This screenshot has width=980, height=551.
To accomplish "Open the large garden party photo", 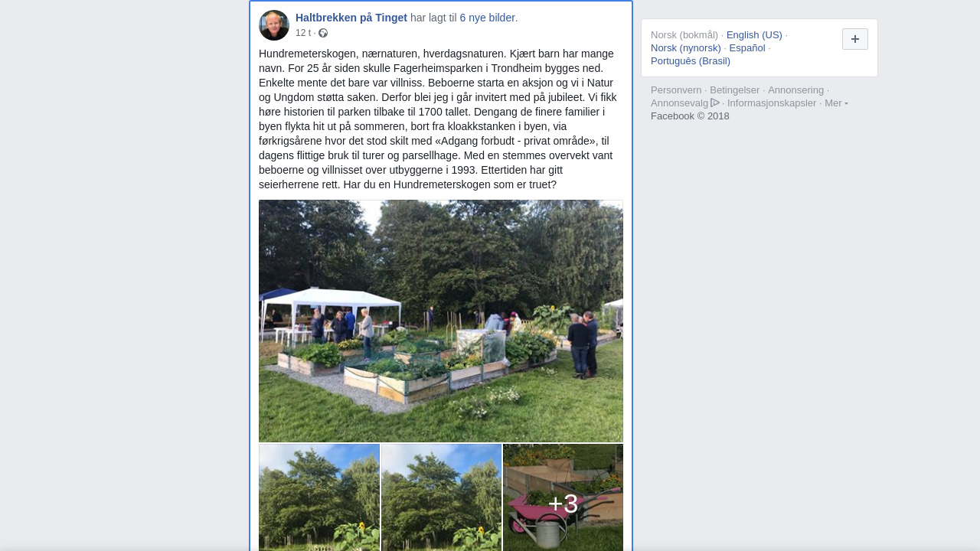I will click(441, 321).
